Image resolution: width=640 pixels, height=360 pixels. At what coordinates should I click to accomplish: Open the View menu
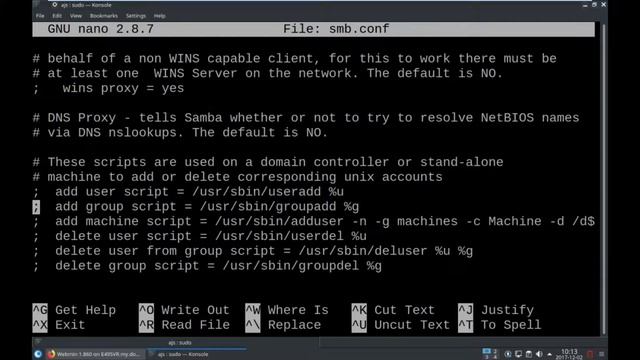(76, 16)
